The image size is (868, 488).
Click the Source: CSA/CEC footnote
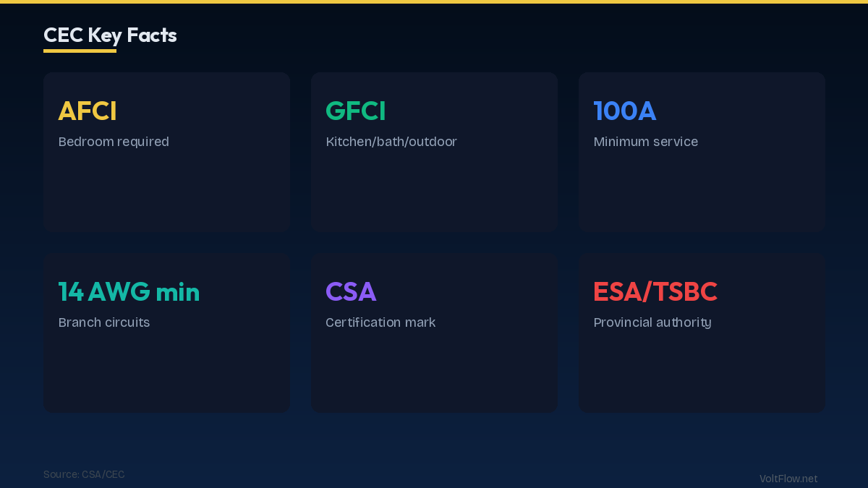[84, 474]
